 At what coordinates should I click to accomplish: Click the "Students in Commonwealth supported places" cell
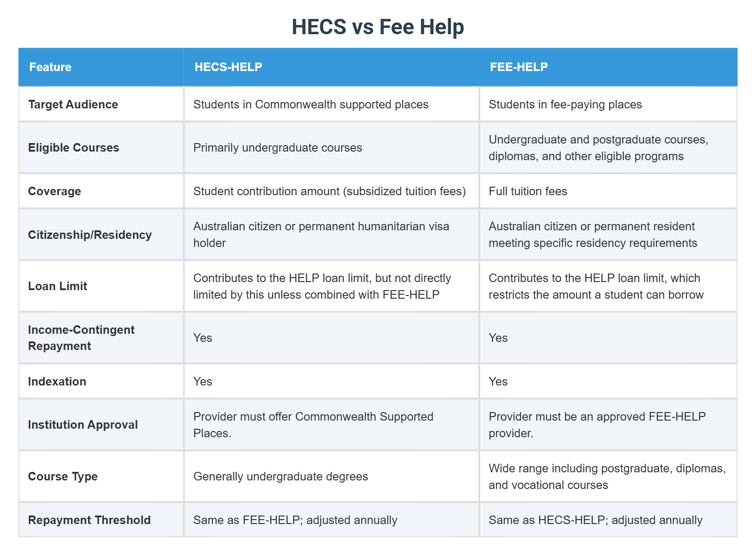click(310, 104)
